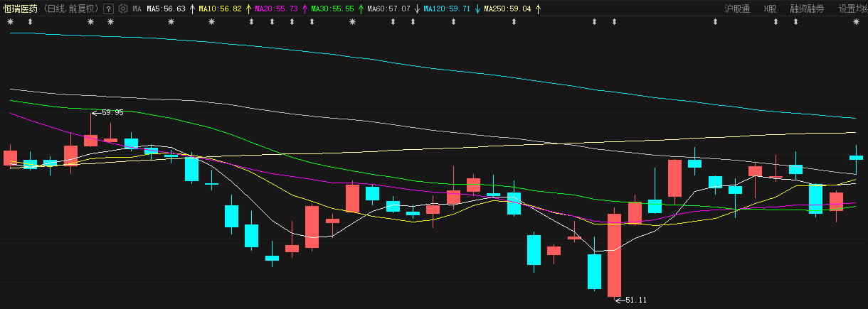Open the gear settings icon beside MA

[x=122, y=9]
